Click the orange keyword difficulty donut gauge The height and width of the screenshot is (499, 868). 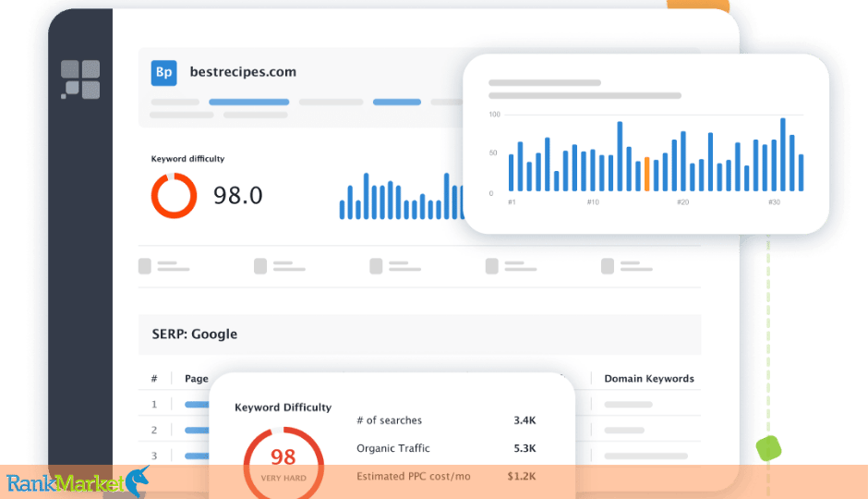pyautogui.click(x=174, y=196)
